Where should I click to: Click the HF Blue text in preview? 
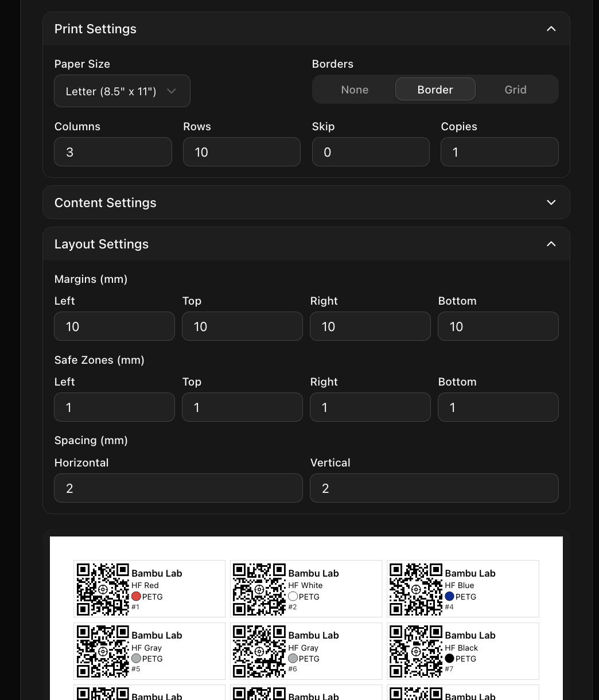[x=460, y=585]
